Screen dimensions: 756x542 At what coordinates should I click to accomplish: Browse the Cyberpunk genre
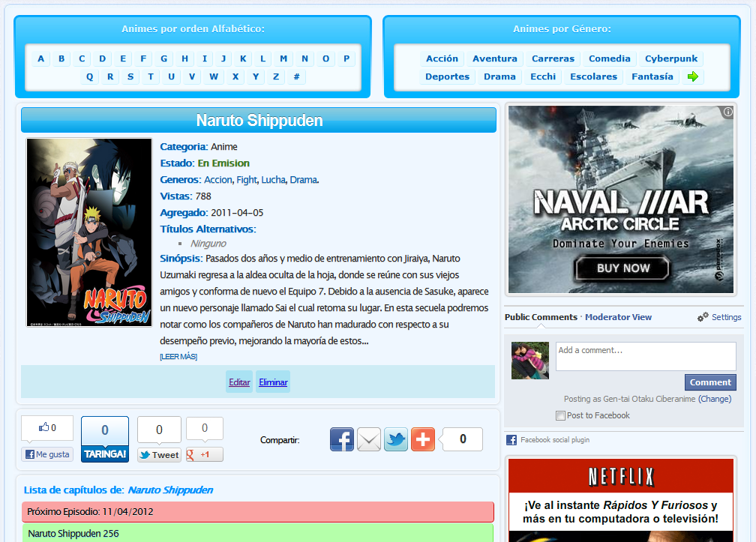671,58
